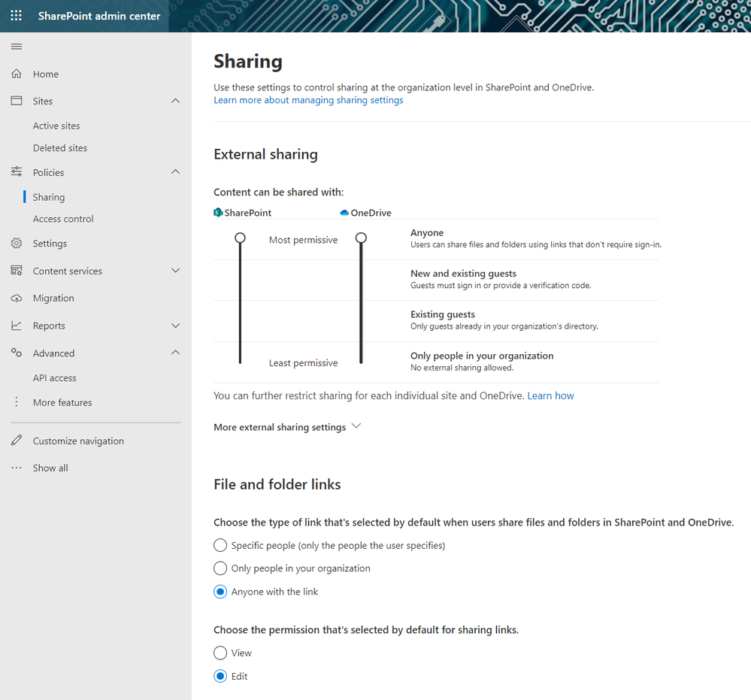This screenshot has width=751, height=700.
Task: Click SharePoint slider track at Least permissive
Action: [x=241, y=361]
